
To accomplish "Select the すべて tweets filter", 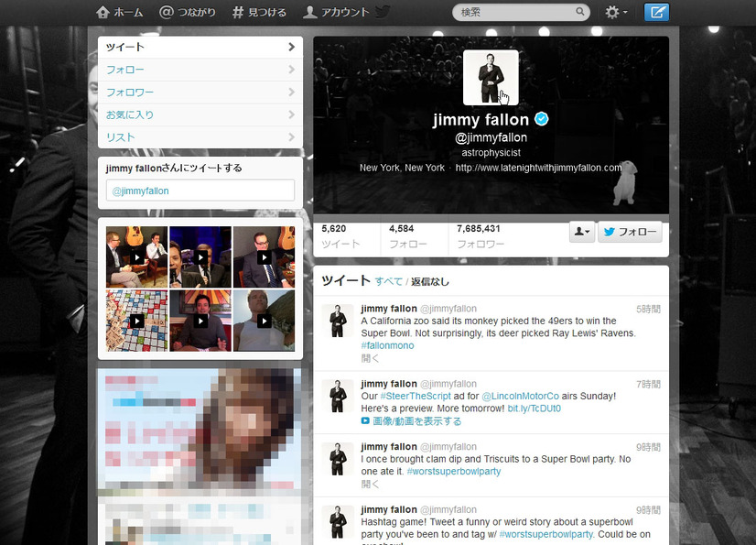I will [389, 281].
